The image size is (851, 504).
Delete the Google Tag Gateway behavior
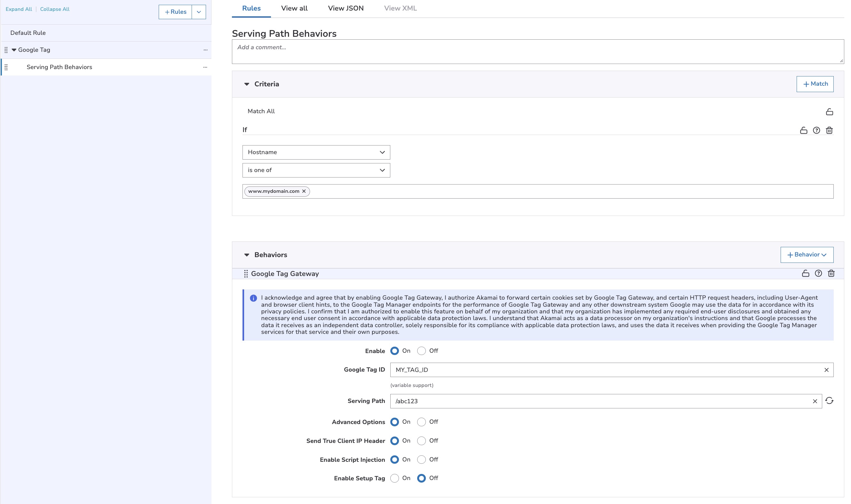831,273
